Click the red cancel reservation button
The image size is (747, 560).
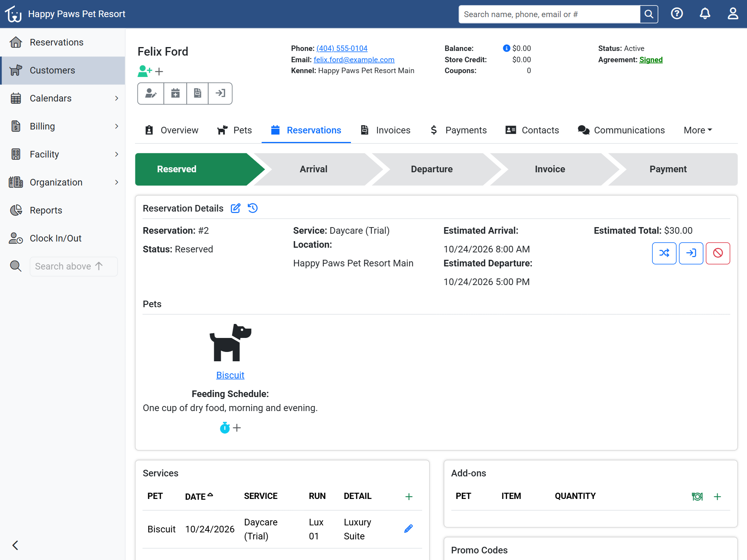718,253
